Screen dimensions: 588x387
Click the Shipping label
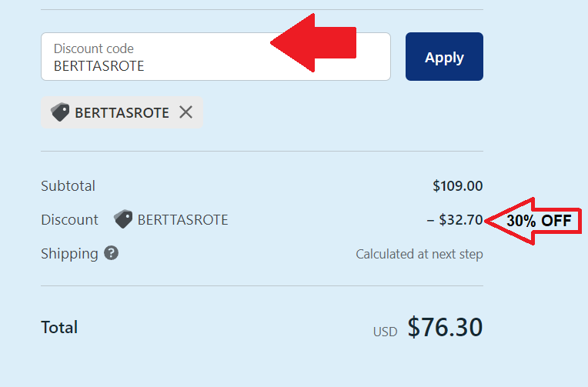point(69,254)
